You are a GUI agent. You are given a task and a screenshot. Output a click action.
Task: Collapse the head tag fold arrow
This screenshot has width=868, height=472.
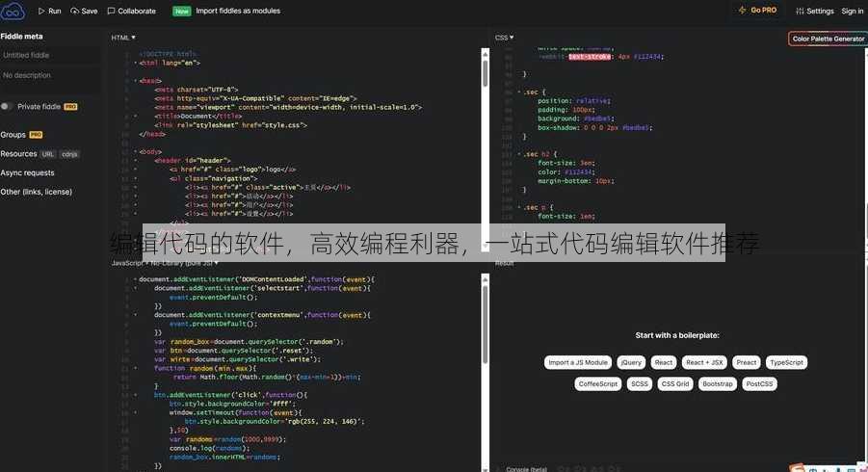coord(136,81)
